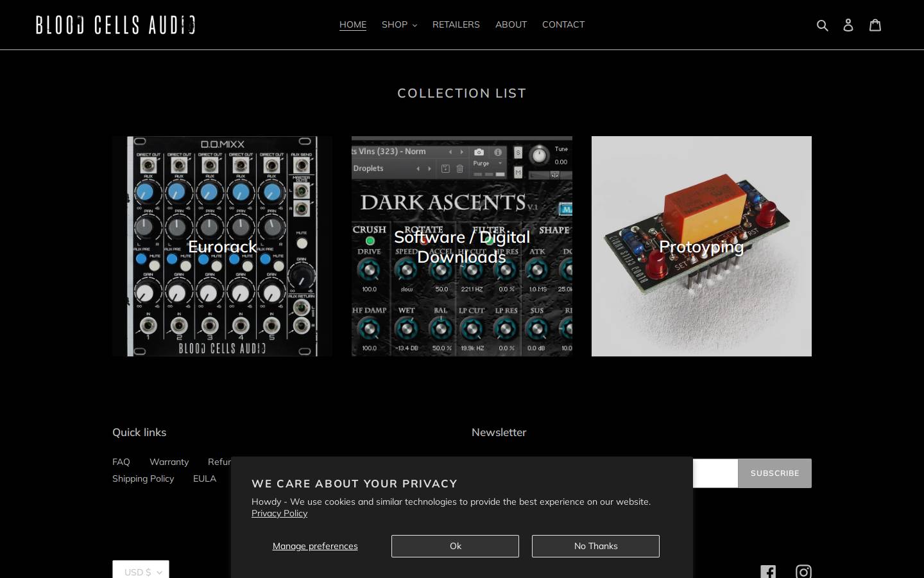Open the CONTACT menu item
Screen dimensions: 924x578
563,24
